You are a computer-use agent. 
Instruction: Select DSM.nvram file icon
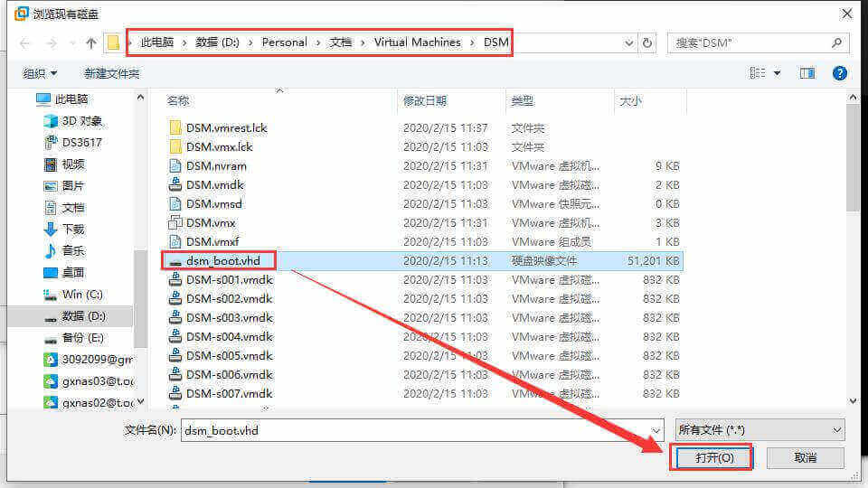click(175, 166)
